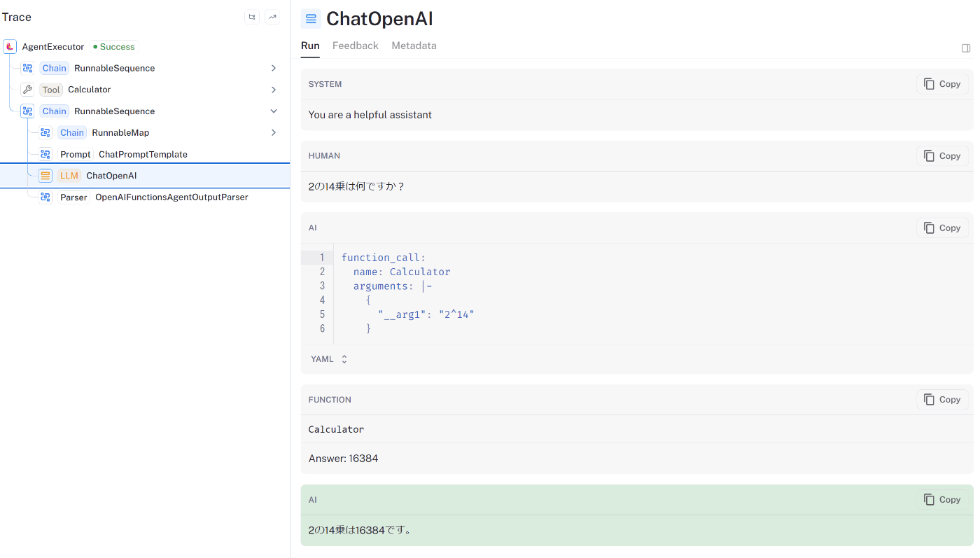Click the Calculator tool wrench icon
The image size is (980, 558).
27,90
